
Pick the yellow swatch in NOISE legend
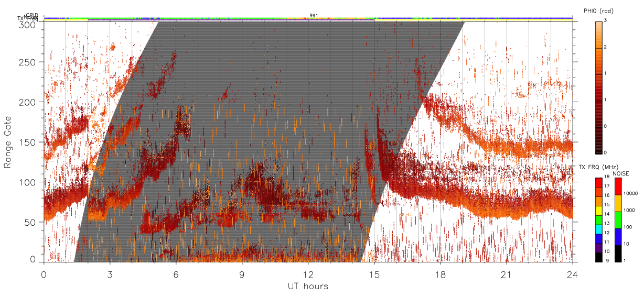[618, 203]
